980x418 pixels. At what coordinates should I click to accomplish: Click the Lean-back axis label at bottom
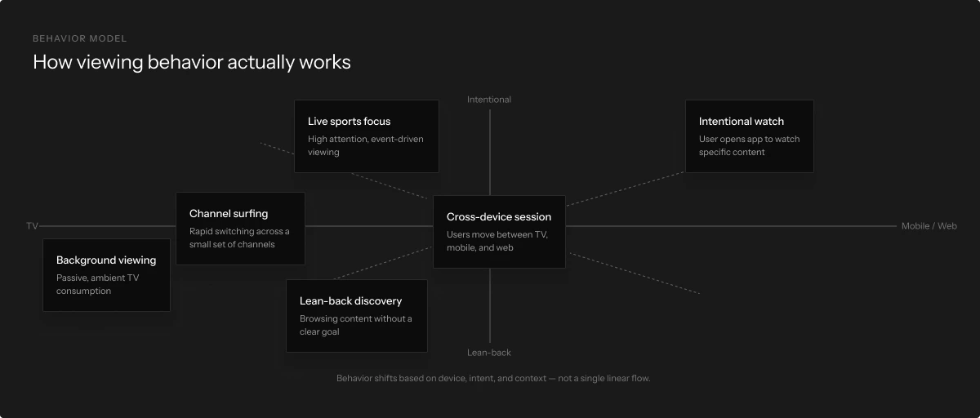tap(489, 353)
